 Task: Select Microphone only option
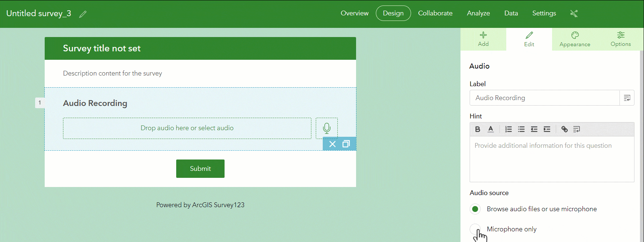tap(475, 229)
